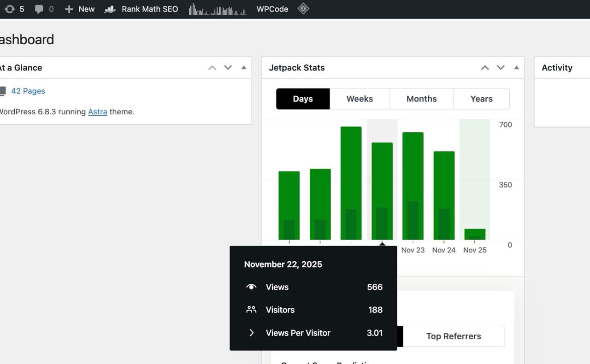Click the diamond-shaped icon next to WPCode
Image resolution: width=590 pixels, height=364 pixels.
pos(303,9)
